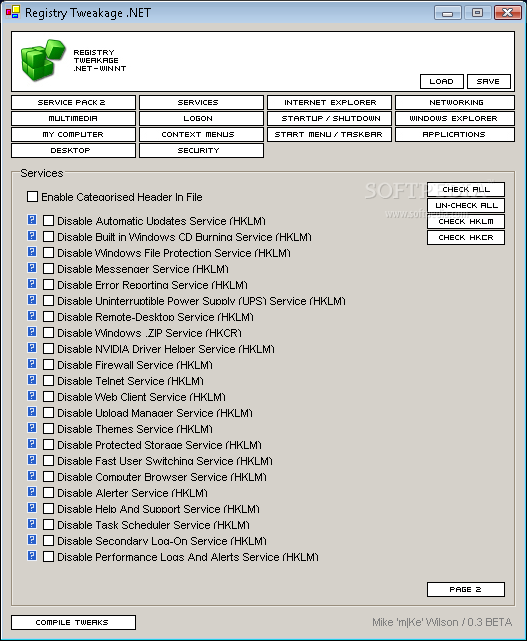This screenshot has height=641, width=527.
Task: Click the Load button
Action: pos(442,81)
